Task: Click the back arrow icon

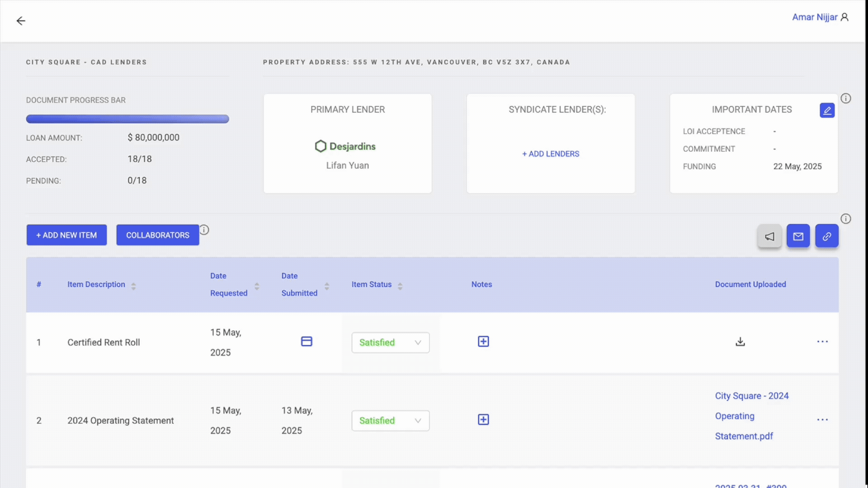Action: [21, 21]
